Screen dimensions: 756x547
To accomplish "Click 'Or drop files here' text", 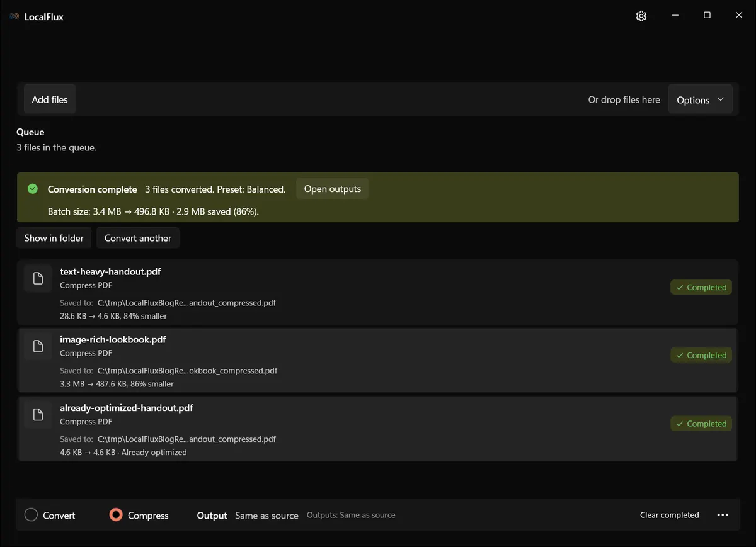I will pyautogui.click(x=624, y=99).
